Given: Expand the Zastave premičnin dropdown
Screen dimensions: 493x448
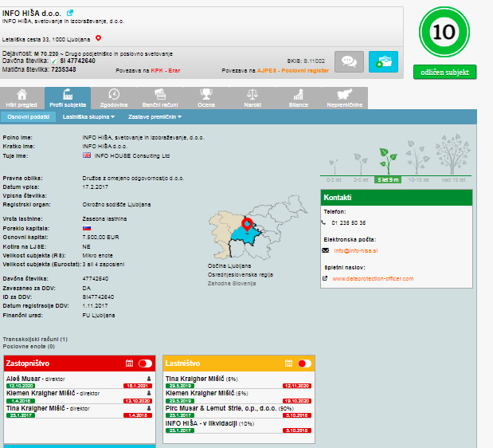Looking at the screenshot, I should pos(150,116).
